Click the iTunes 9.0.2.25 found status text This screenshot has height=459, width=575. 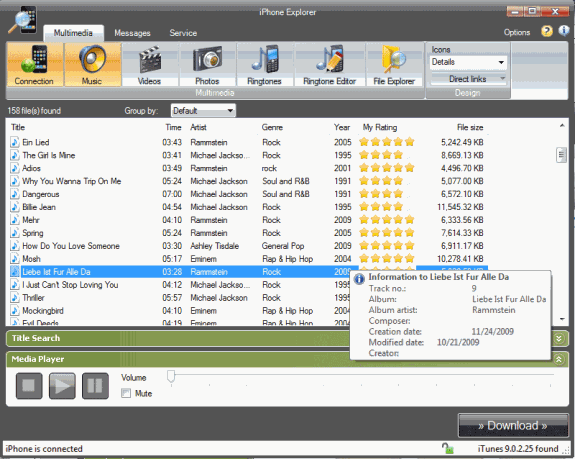tap(517, 448)
